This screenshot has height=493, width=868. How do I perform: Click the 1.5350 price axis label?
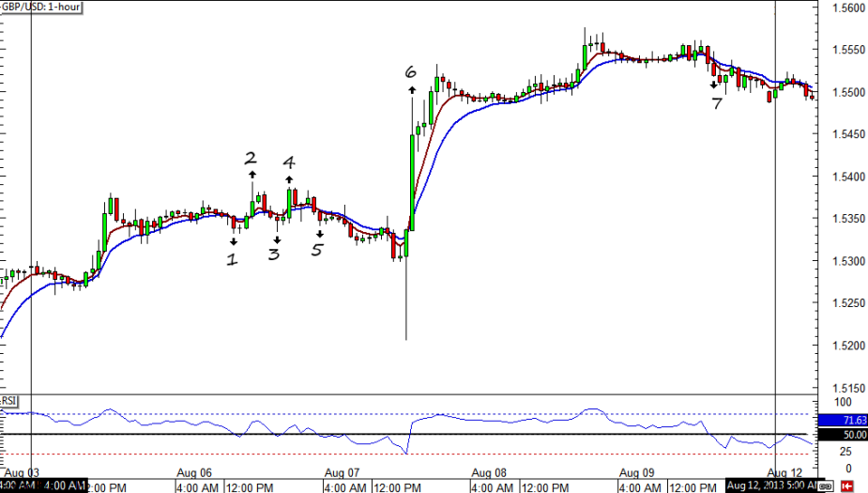coord(849,220)
